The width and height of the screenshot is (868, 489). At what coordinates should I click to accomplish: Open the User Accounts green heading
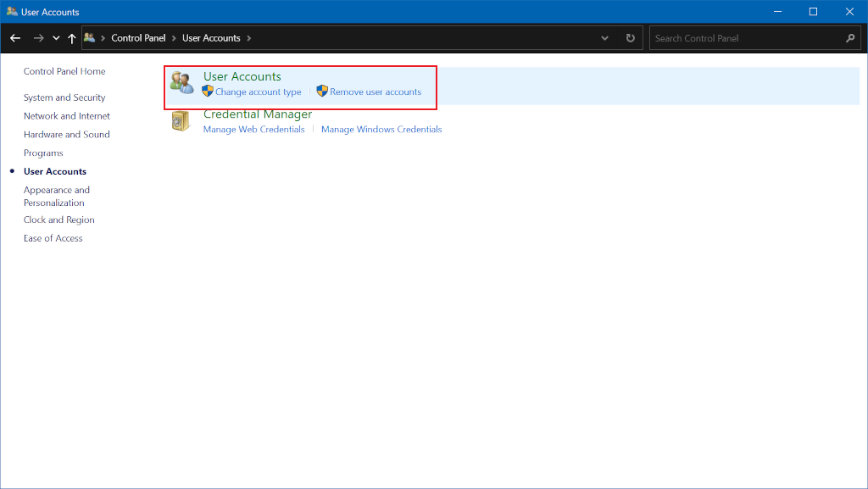(x=242, y=76)
